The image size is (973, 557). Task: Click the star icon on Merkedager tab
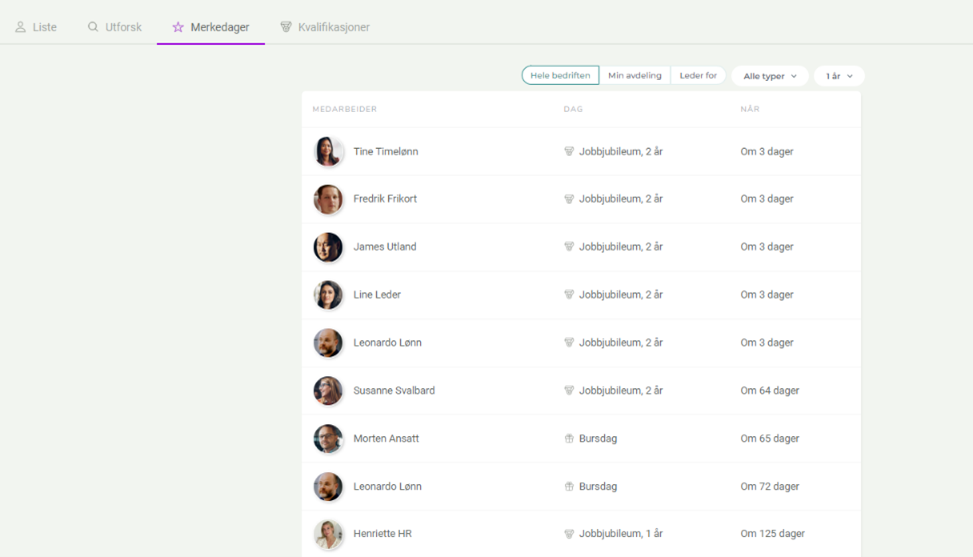178,27
